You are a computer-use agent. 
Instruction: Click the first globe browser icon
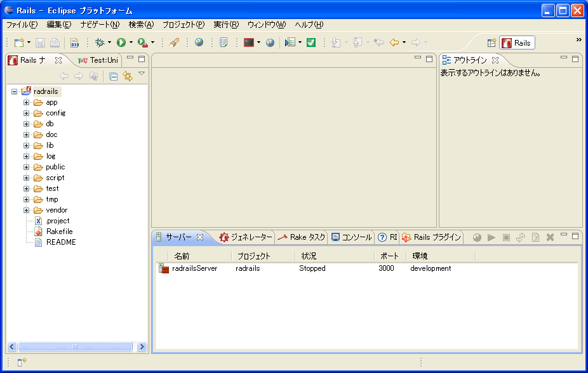(x=199, y=42)
